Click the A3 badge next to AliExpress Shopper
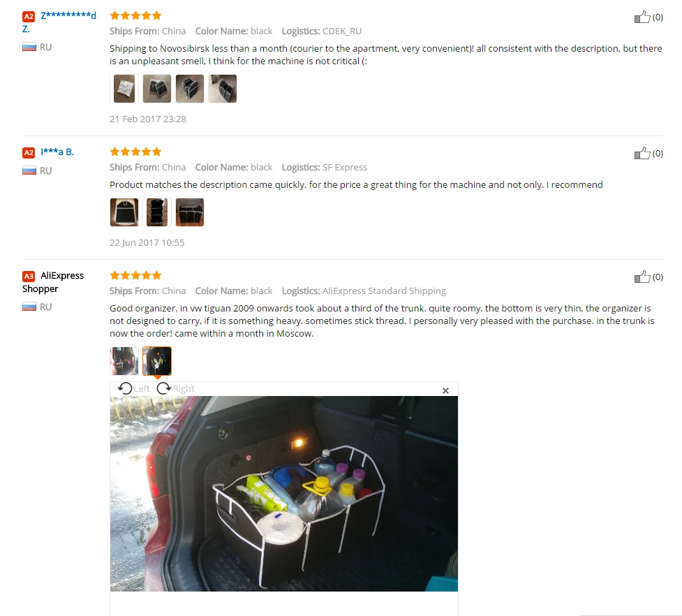Image resolution: width=682 pixels, height=616 pixels. 29,276
